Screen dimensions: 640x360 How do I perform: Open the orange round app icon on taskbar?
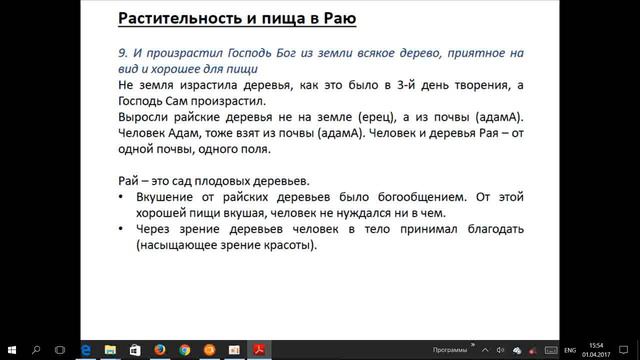pyautogui.click(x=209, y=350)
